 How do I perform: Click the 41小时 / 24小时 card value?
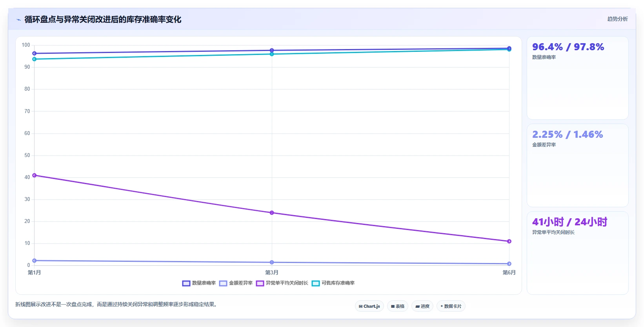[x=569, y=222]
